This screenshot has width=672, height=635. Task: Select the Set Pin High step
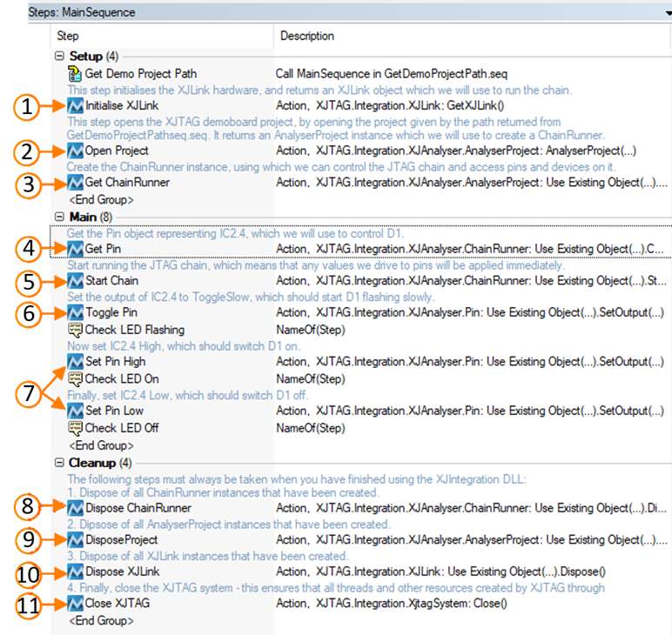[115, 361]
